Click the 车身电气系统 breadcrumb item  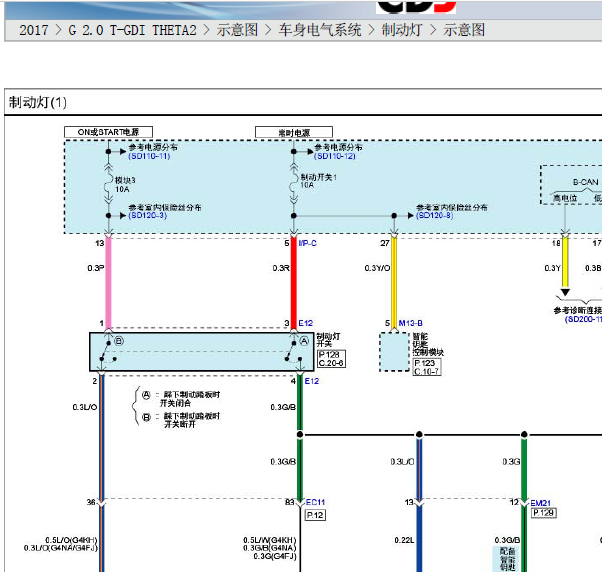tap(320, 30)
